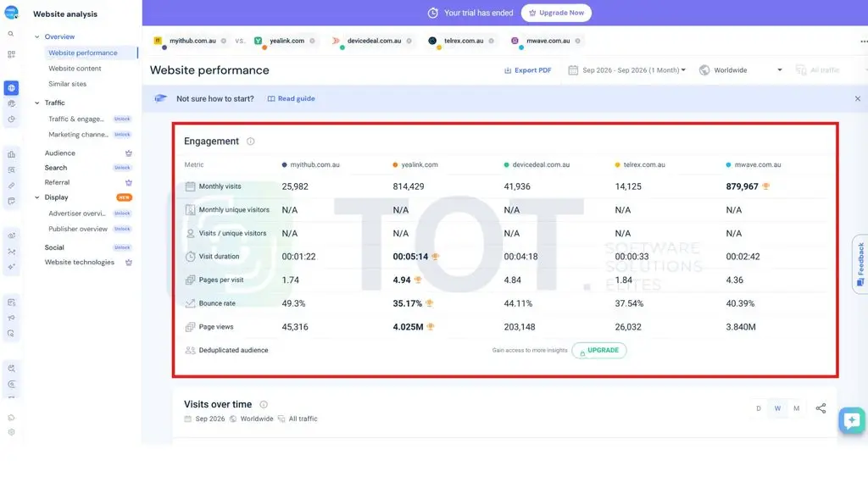The width and height of the screenshot is (868, 488).
Task: Collapse the Display section chevron
Action: click(x=37, y=197)
